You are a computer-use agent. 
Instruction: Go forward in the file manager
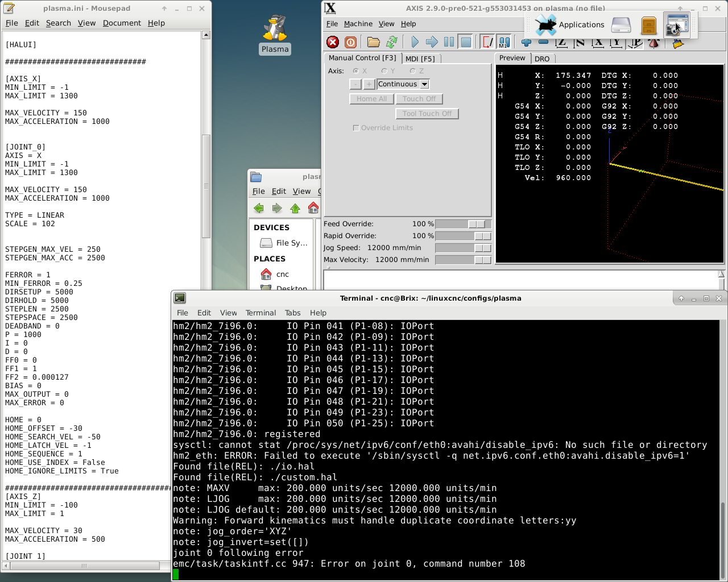pyautogui.click(x=277, y=208)
